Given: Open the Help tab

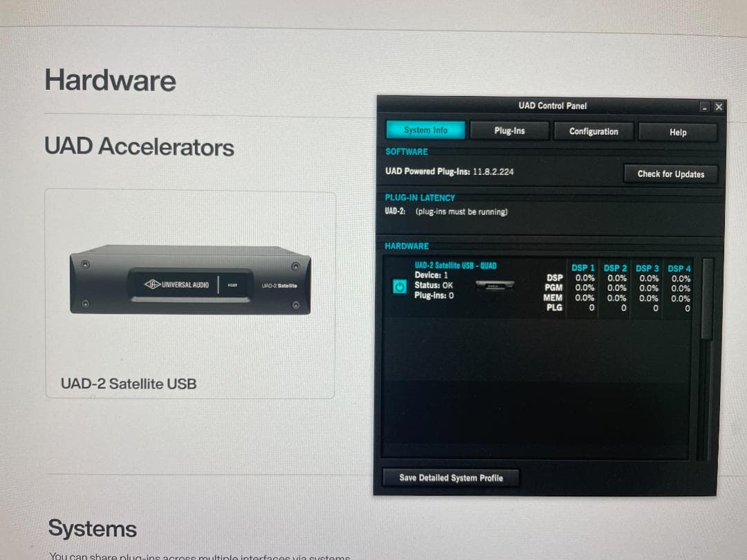Looking at the screenshot, I should pyautogui.click(x=677, y=132).
